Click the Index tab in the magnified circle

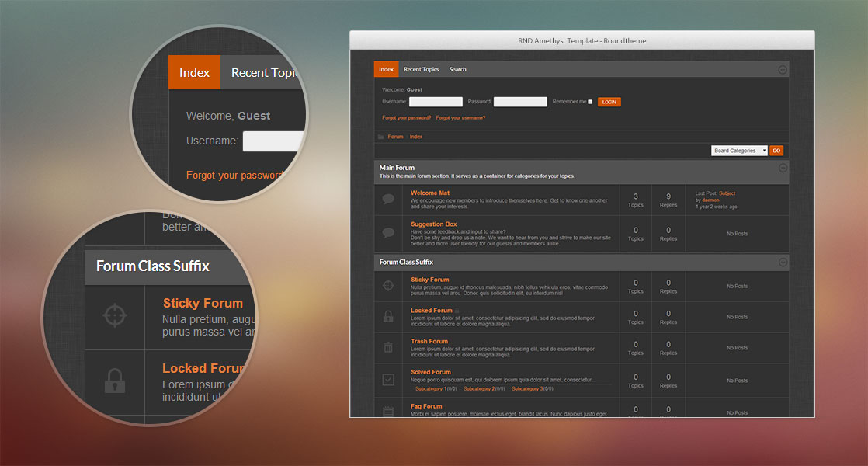pyautogui.click(x=194, y=72)
